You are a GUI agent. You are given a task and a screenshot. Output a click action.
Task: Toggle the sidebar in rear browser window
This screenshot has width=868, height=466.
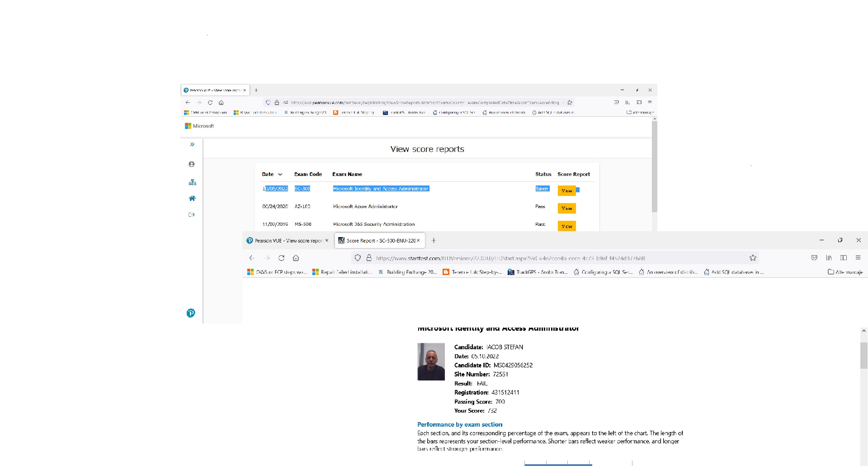coord(639,102)
